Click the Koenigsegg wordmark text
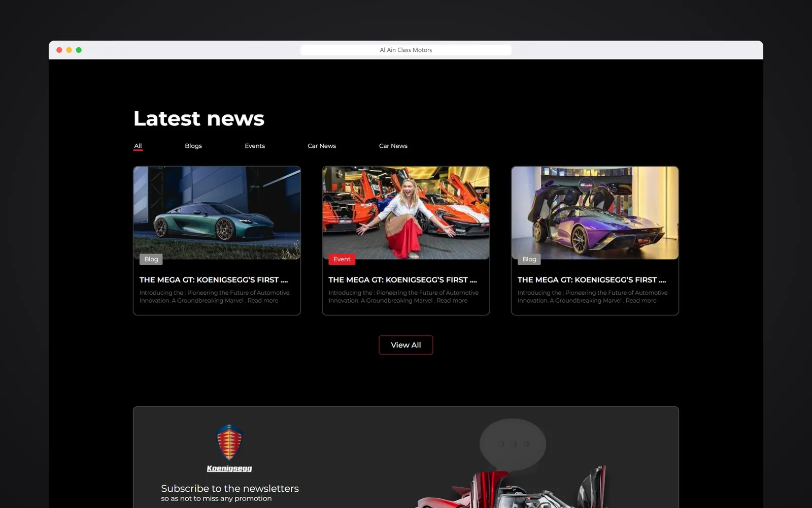 pyautogui.click(x=229, y=468)
